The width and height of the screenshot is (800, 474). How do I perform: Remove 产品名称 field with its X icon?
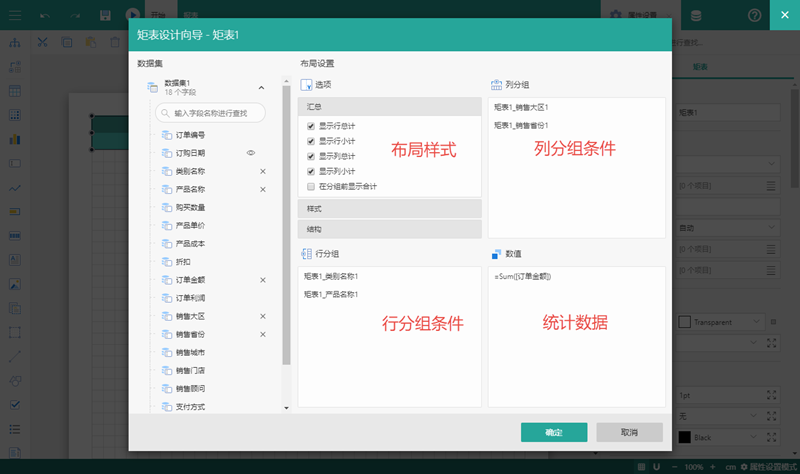pos(263,190)
